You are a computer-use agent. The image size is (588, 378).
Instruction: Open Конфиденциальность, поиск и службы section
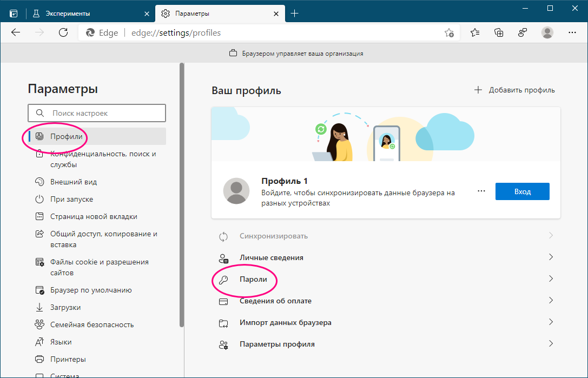tap(97, 159)
